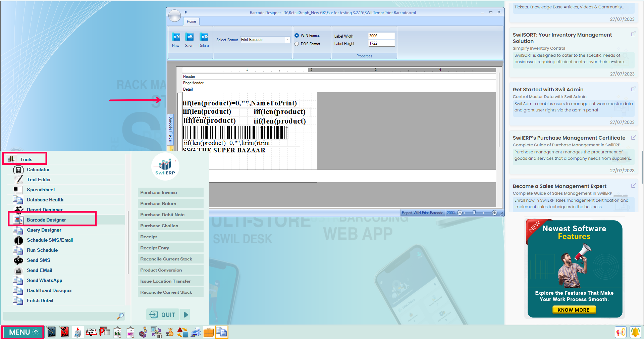
Task: Click the highlighted documents icon in bottom toolbar
Action: click(x=222, y=332)
